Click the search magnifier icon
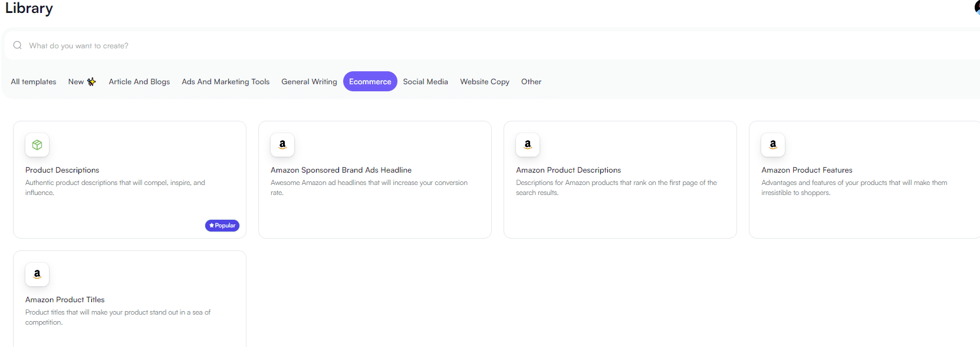The image size is (980, 347). click(18, 45)
